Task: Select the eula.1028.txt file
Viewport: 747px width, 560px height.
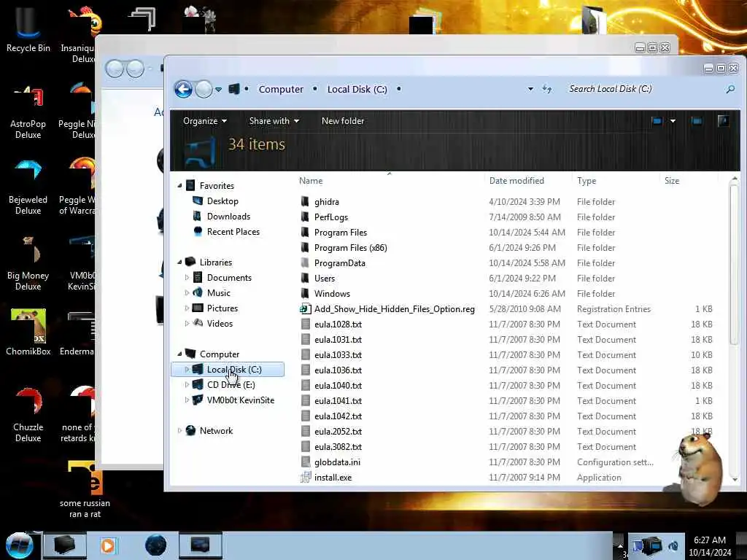Action: [x=338, y=324]
